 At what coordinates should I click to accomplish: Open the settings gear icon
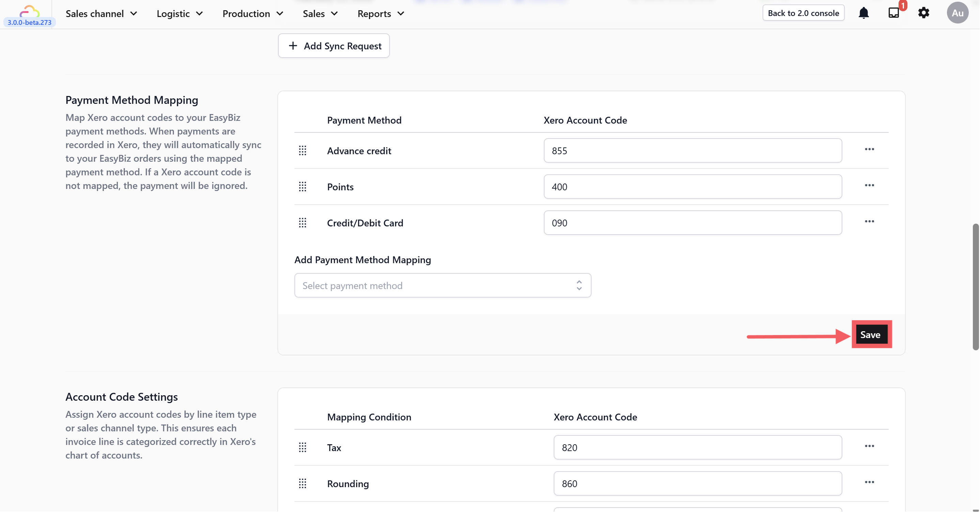pos(924,13)
